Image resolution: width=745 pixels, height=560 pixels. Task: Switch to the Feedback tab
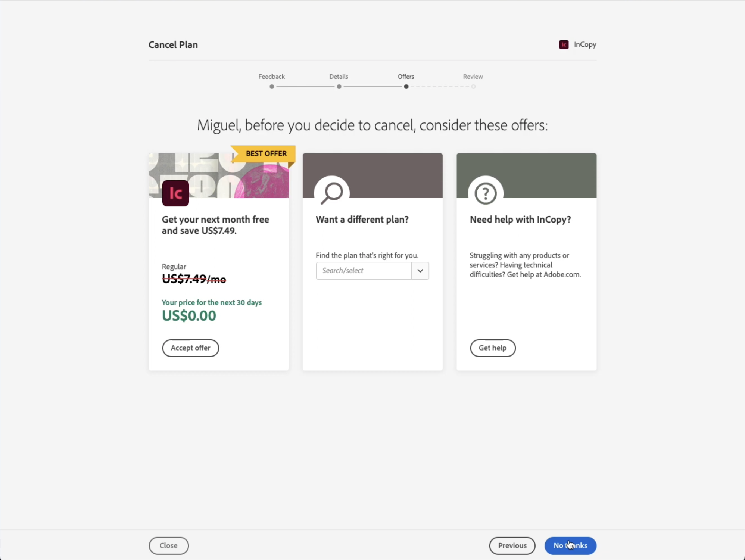point(271,77)
